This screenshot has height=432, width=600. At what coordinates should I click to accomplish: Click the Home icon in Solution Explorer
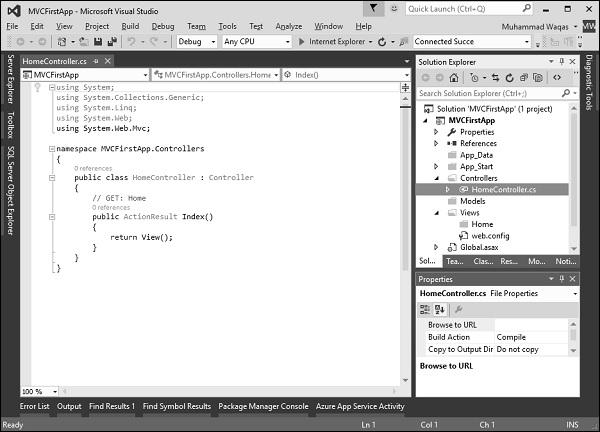pos(454,78)
